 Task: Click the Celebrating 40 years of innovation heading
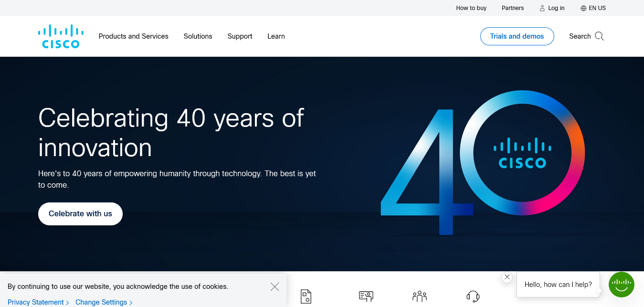(171, 132)
